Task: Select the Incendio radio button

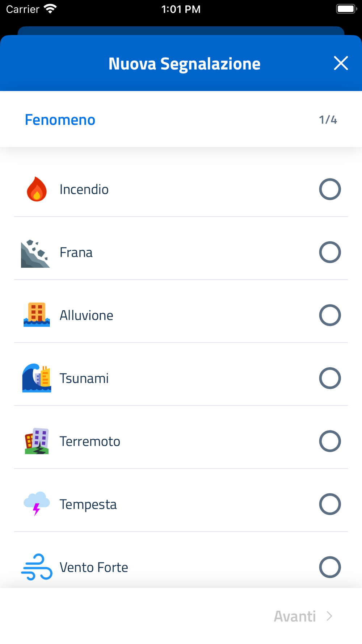Action: click(x=330, y=189)
